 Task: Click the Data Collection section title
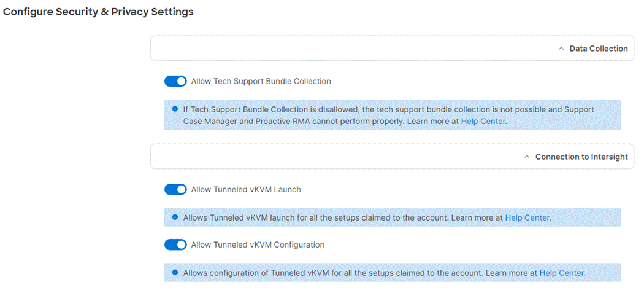click(x=598, y=49)
